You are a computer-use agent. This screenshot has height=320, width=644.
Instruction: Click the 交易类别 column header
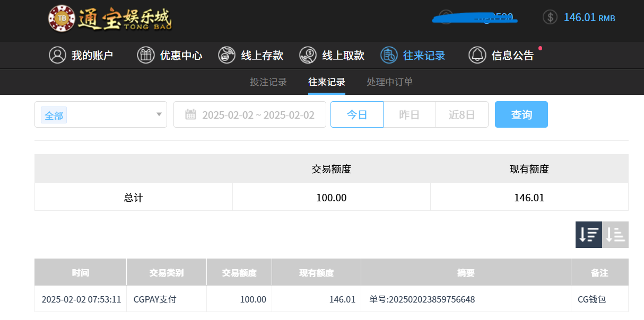click(167, 272)
